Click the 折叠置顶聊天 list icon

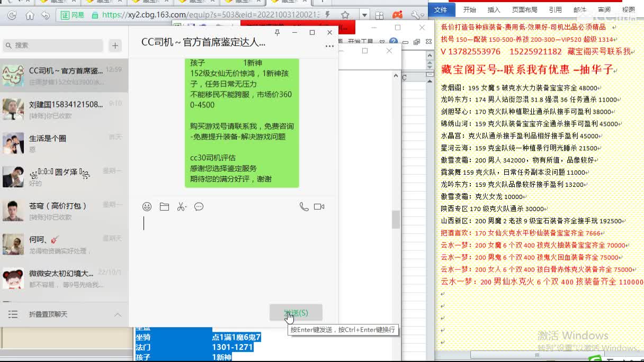click(x=13, y=314)
